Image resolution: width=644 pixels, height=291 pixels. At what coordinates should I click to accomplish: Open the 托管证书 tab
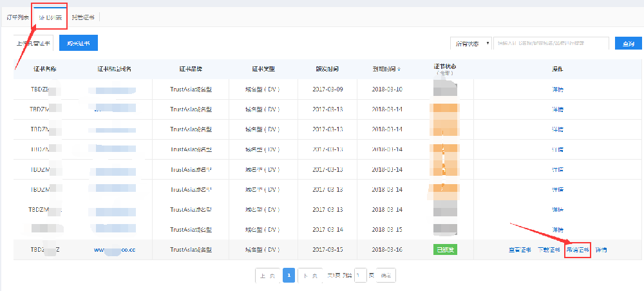[x=82, y=17]
